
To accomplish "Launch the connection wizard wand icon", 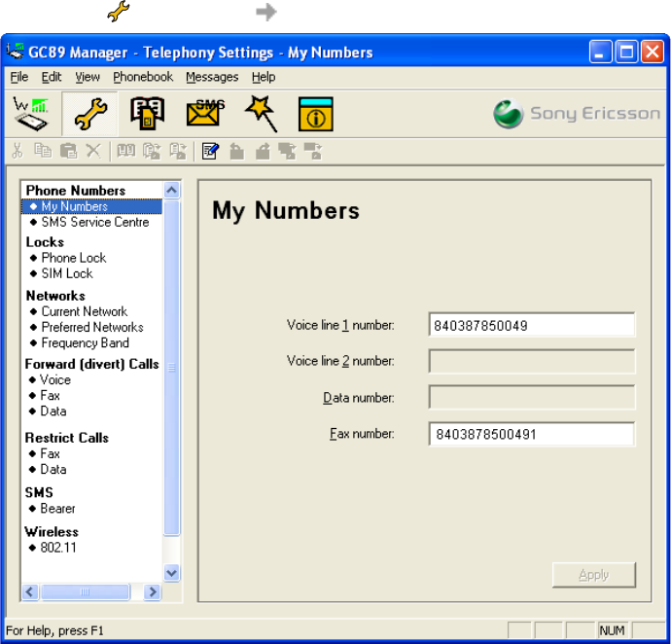I will pyautogui.click(x=262, y=114).
